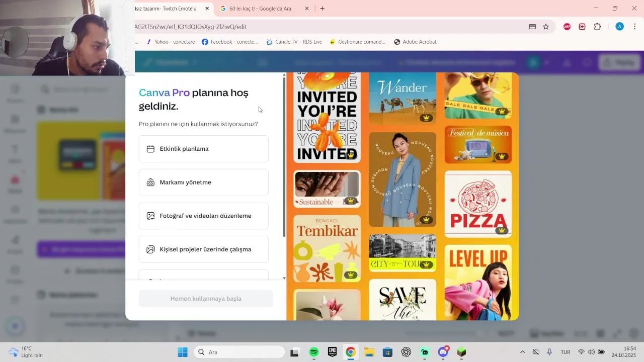
Task: Click the crown icon on Pizza template
Action: pos(502,230)
